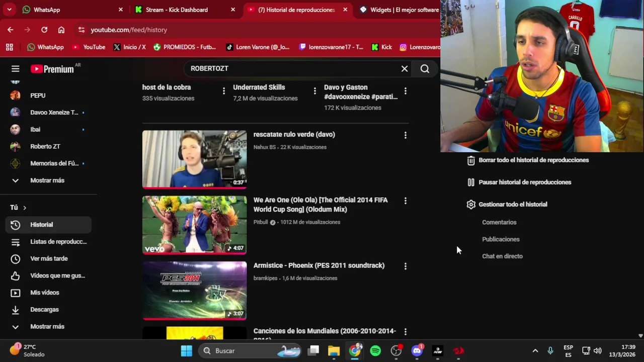
Task: Expand the lower Mostrar más under Descargas
Action: (48, 327)
